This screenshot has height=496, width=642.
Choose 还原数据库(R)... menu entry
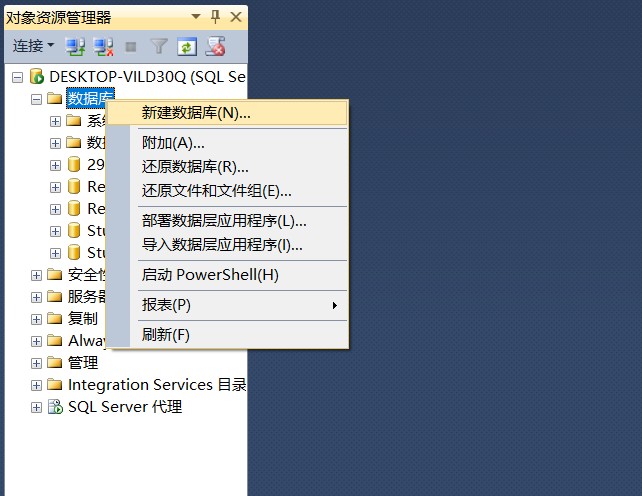(227, 167)
